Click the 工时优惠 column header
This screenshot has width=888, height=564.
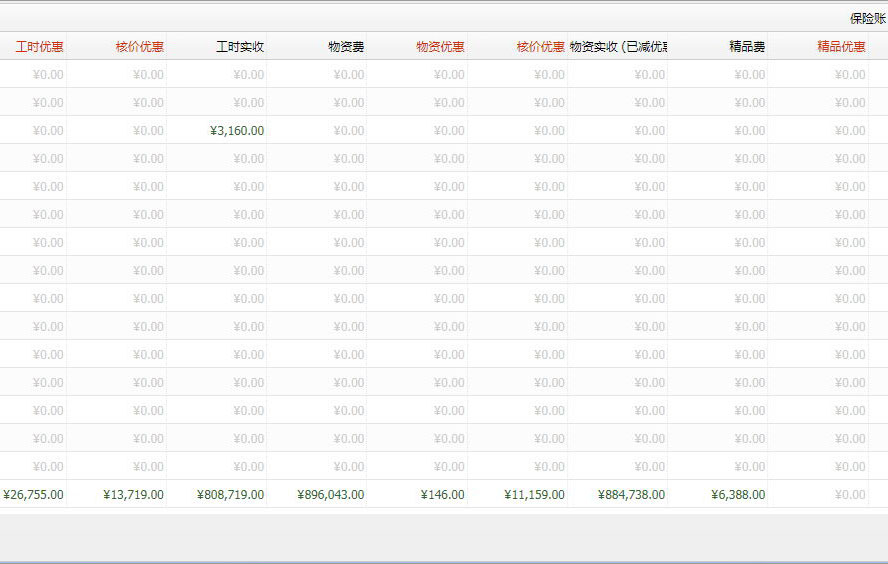coord(38,46)
